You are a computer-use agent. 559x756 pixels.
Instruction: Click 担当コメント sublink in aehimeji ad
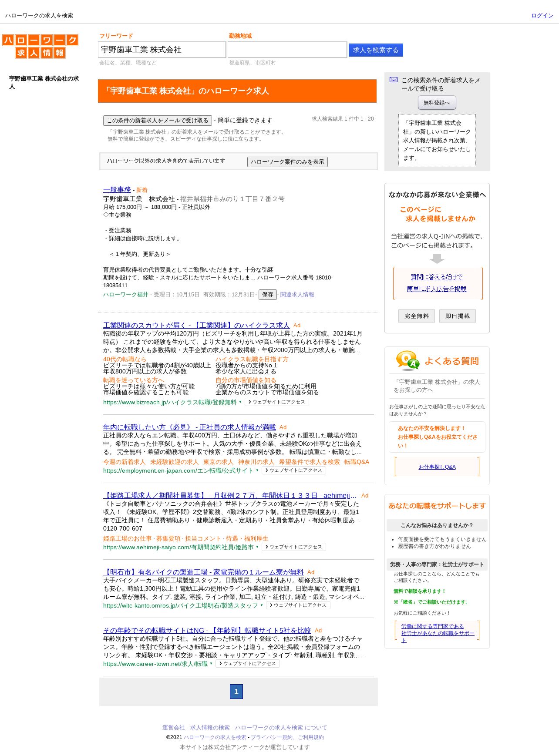203,538
